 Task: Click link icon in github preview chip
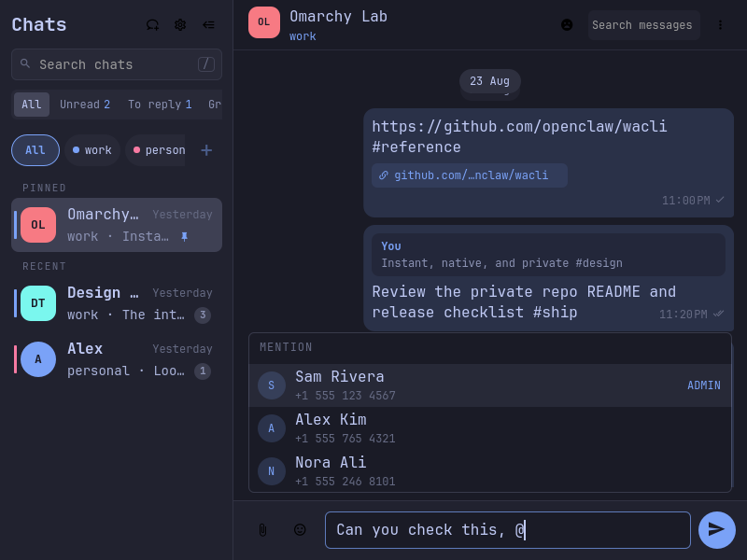click(x=384, y=175)
